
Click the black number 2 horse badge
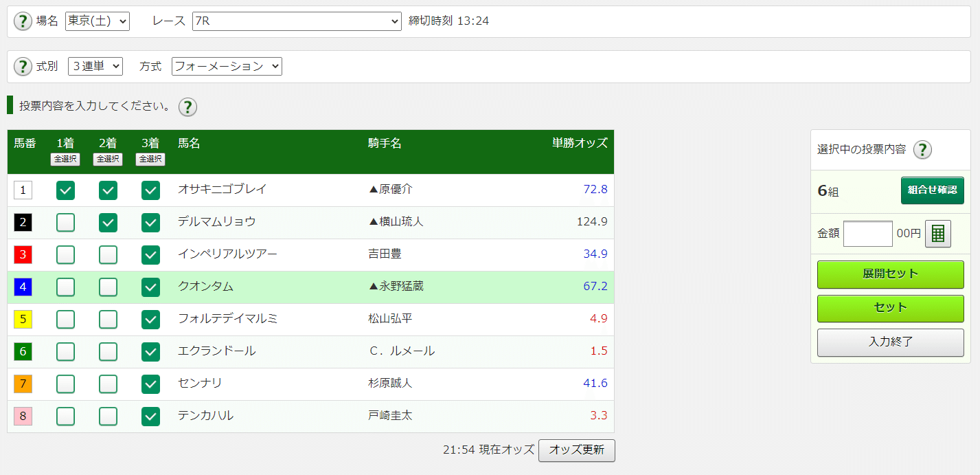click(x=23, y=222)
